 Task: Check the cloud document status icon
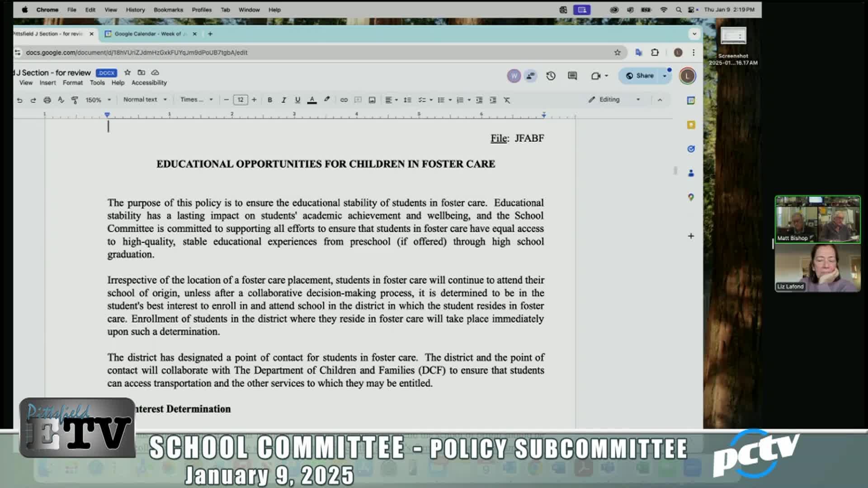click(155, 72)
